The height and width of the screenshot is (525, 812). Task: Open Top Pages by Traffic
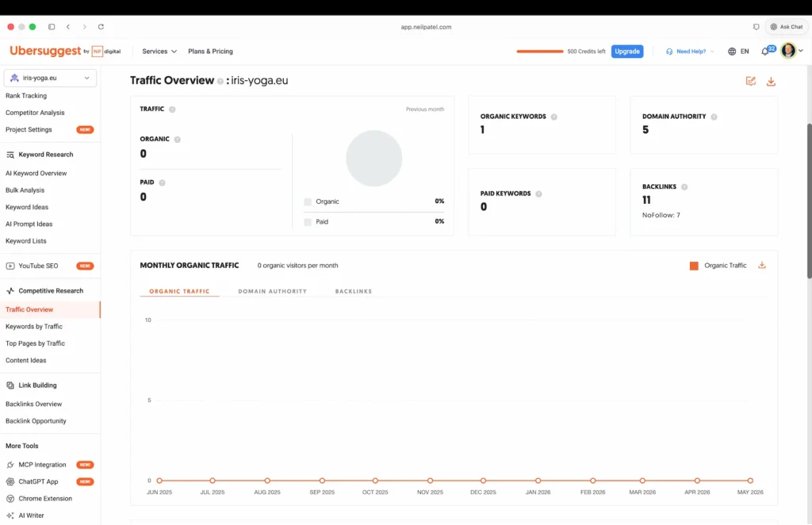tap(35, 343)
